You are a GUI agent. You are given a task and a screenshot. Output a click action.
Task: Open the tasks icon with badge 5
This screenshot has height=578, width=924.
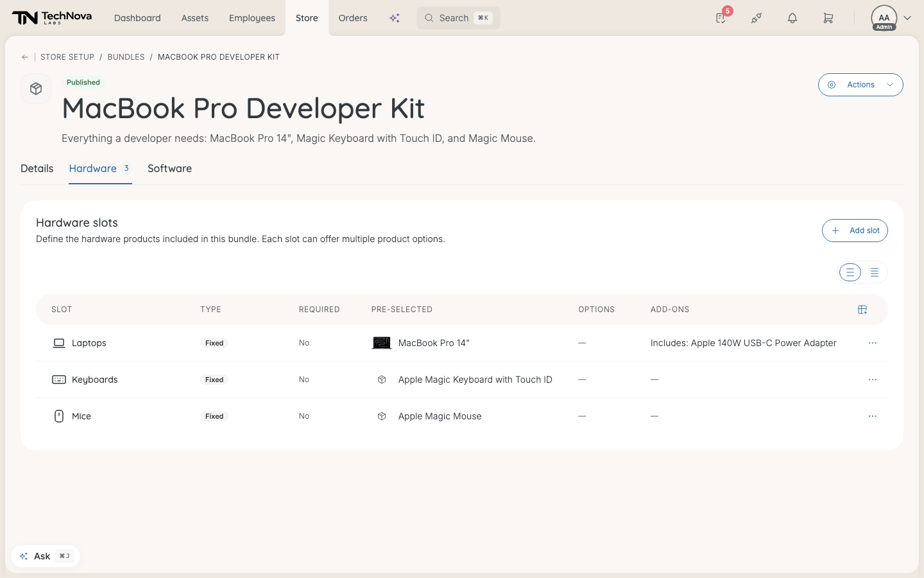coord(721,18)
